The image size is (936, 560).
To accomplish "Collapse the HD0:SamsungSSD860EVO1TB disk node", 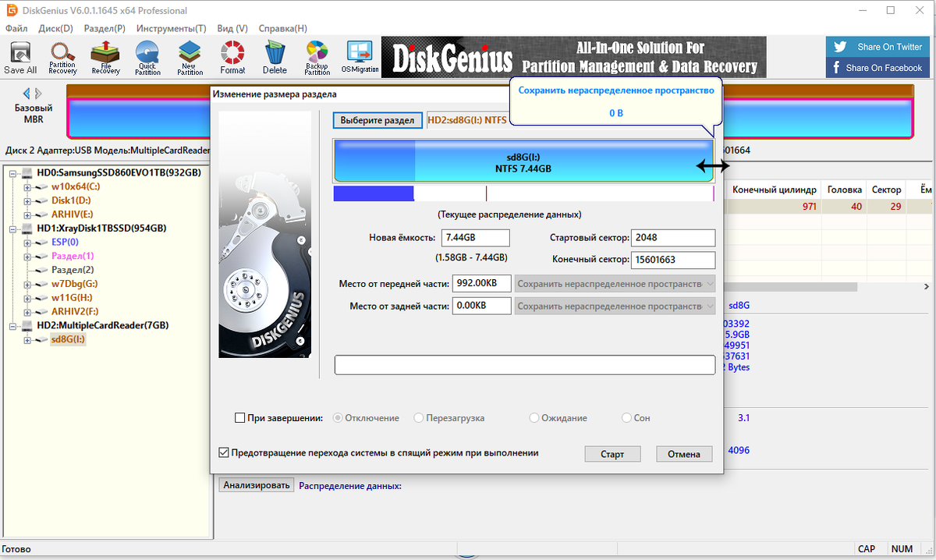I will 13,172.
